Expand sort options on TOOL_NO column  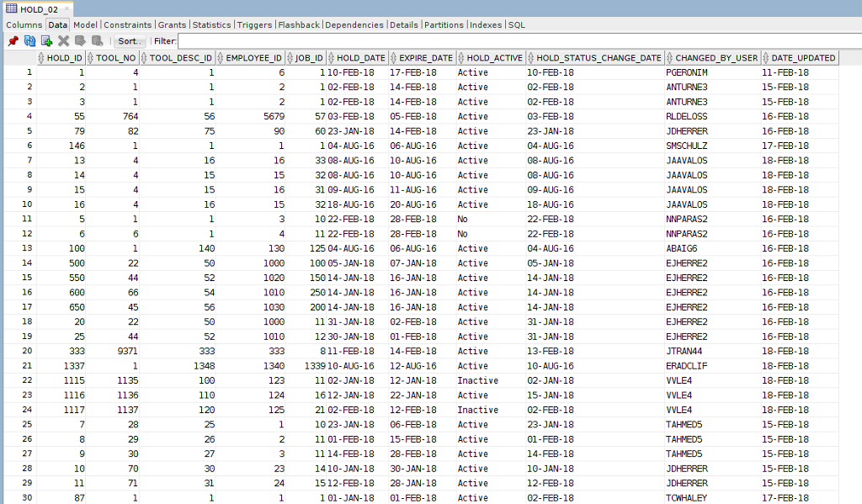coord(91,57)
